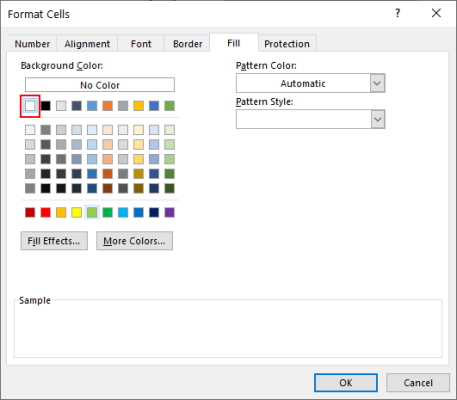Select the Border tab
457x400 pixels.
coord(187,44)
